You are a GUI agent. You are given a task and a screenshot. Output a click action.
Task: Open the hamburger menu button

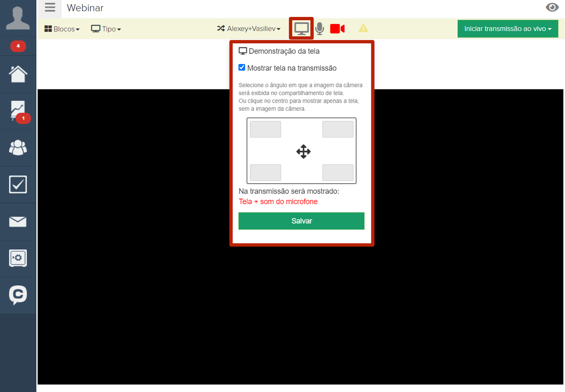click(50, 8)
